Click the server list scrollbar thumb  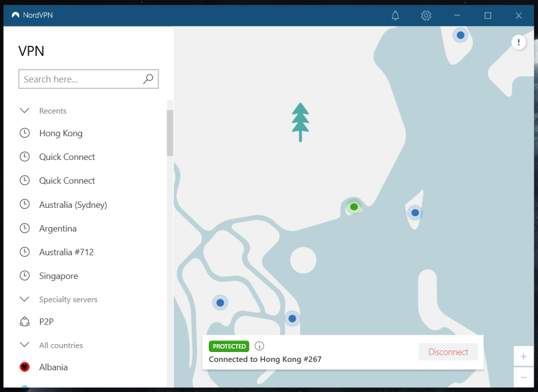[x=170, y=133]
